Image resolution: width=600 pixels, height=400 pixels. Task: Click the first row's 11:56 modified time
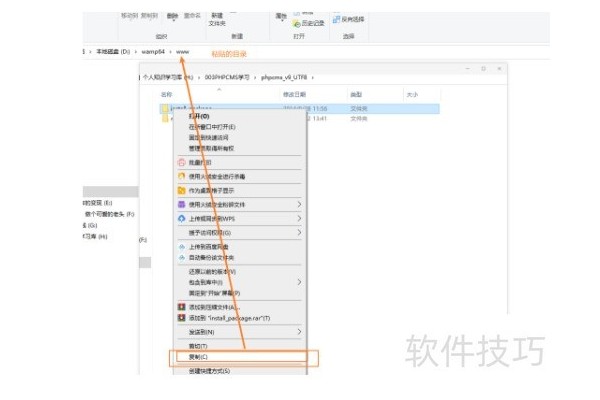tap(320, 109)
